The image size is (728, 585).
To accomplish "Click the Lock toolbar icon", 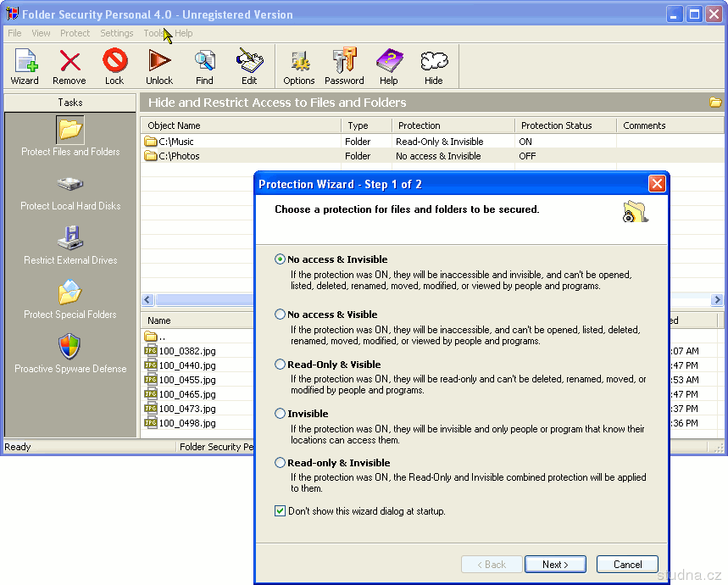I will (114, 66).
